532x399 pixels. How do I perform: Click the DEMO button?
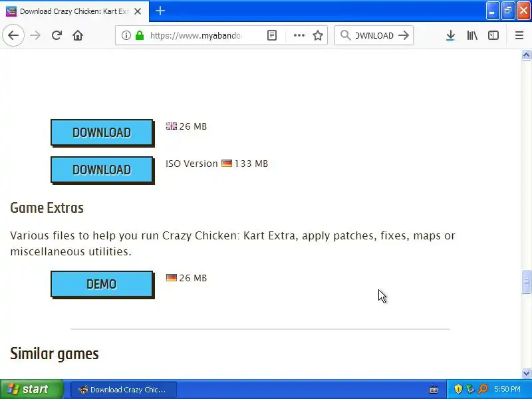click(102, 284)
